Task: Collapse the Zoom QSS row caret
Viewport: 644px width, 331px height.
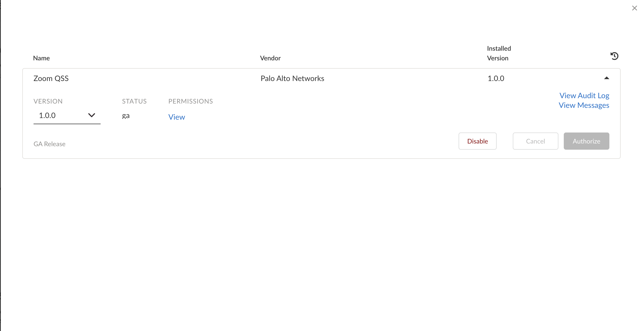Action: click(606, 78)
